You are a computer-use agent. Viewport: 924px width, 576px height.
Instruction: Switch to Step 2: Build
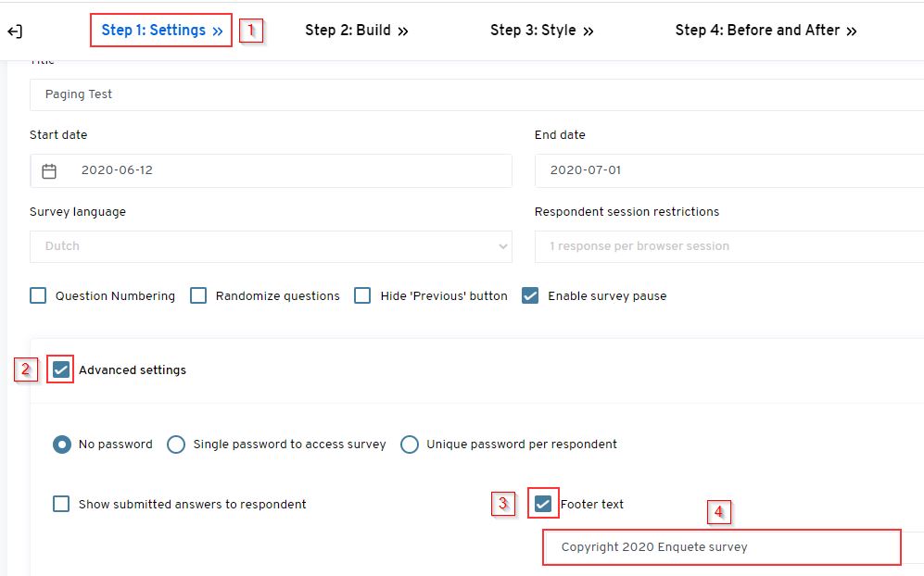coord(356,31)
